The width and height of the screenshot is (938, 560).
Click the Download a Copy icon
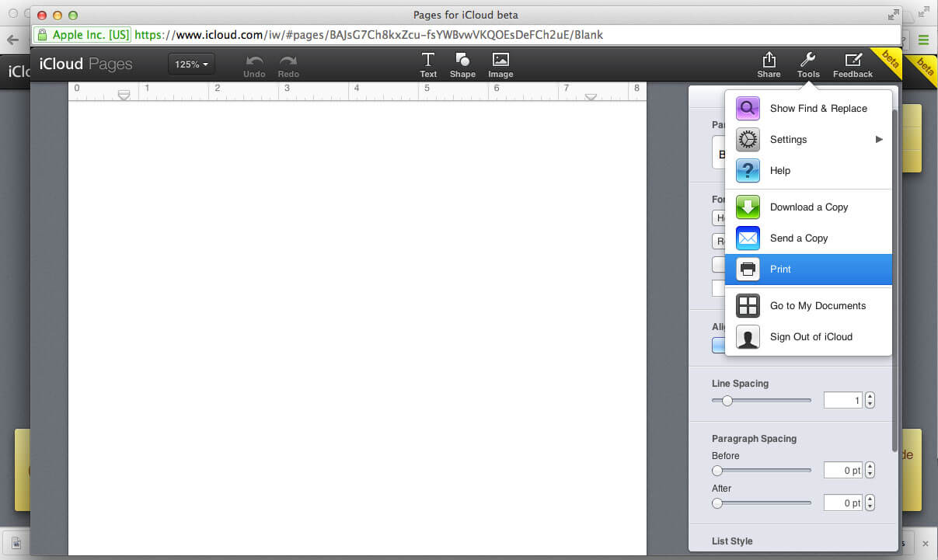pyautogui.click(x=747, y=207)
